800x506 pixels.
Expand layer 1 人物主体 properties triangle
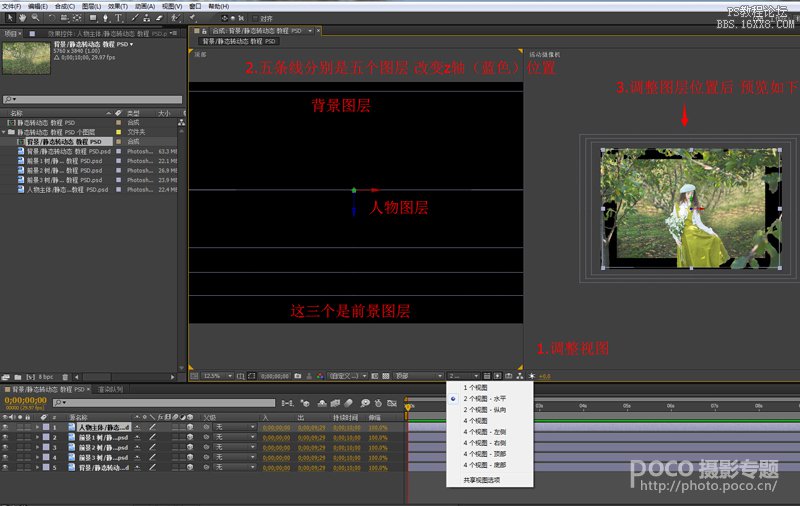click(37, 427)
